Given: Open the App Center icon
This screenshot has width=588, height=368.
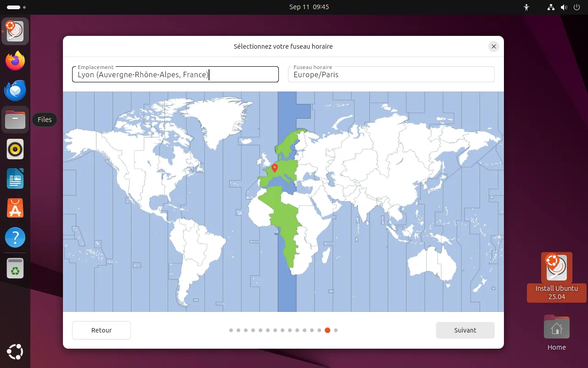Looking at the screenshot, I should click(15, 208).
